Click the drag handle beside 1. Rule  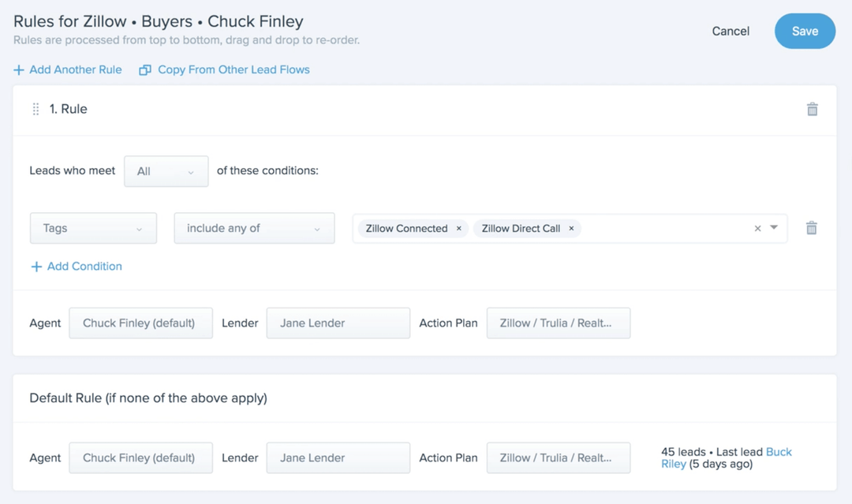coord(35,110)
